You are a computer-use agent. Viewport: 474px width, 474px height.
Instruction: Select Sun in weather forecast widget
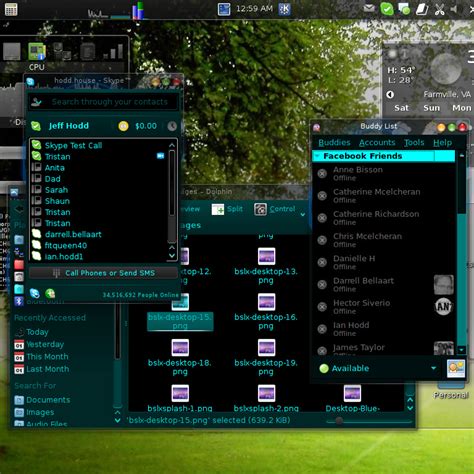(431, 108)
